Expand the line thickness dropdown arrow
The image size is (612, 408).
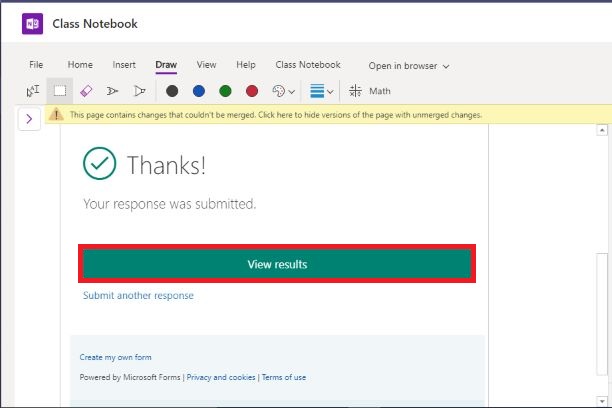[x=330, y=92]
